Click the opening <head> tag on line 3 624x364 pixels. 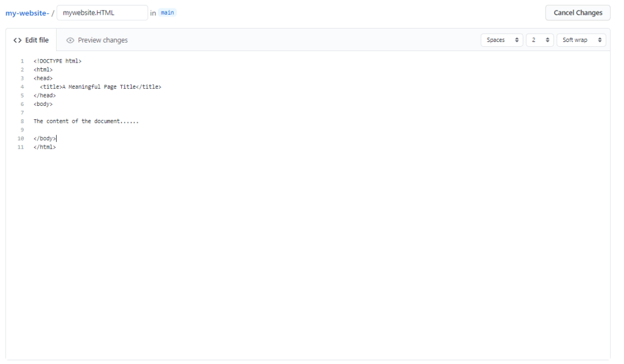click(43, 78)
